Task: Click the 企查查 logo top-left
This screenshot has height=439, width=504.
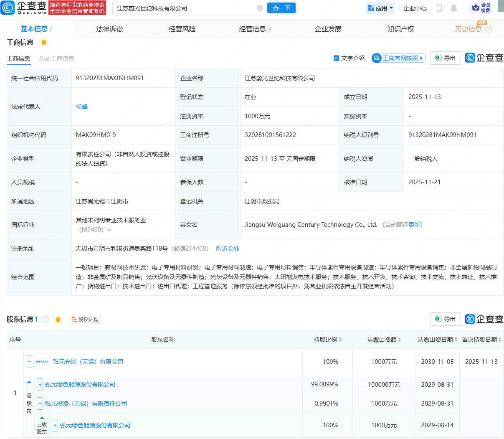Action: [19, 8]
